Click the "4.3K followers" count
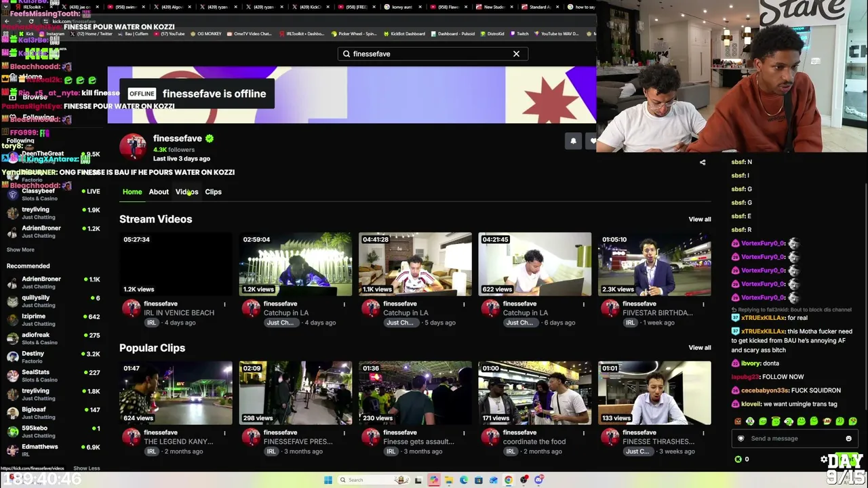 (174, 150)
